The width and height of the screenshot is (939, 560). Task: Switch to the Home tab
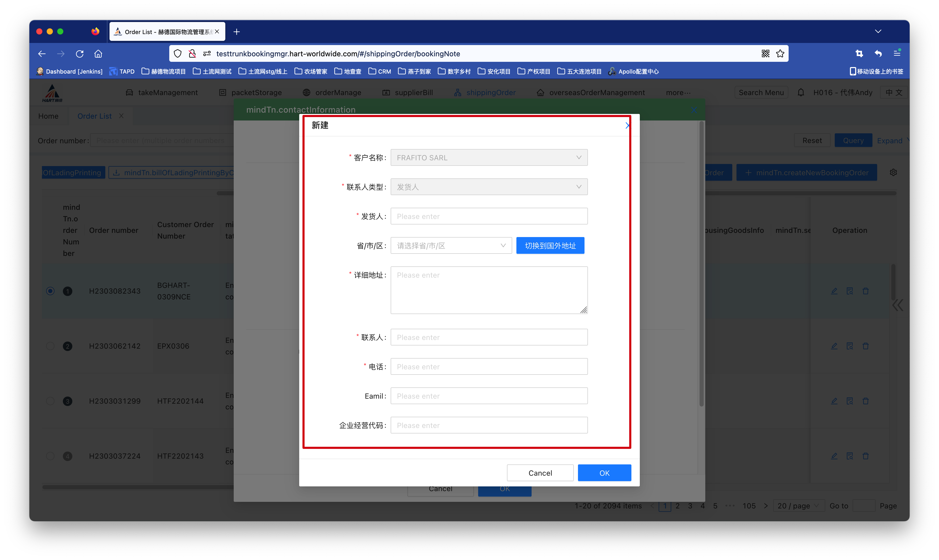tap(48, 116)
